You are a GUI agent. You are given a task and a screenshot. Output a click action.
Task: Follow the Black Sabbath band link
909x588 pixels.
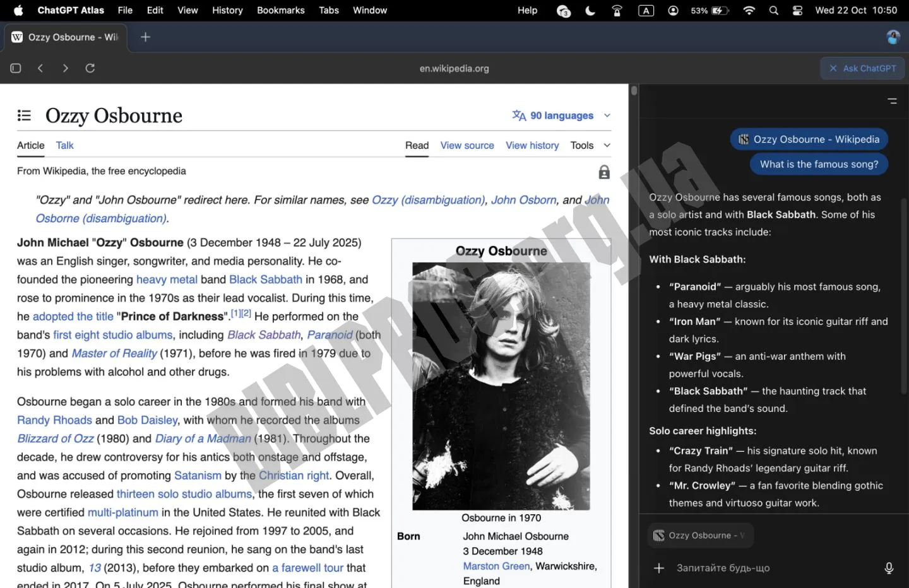(265, 279)
